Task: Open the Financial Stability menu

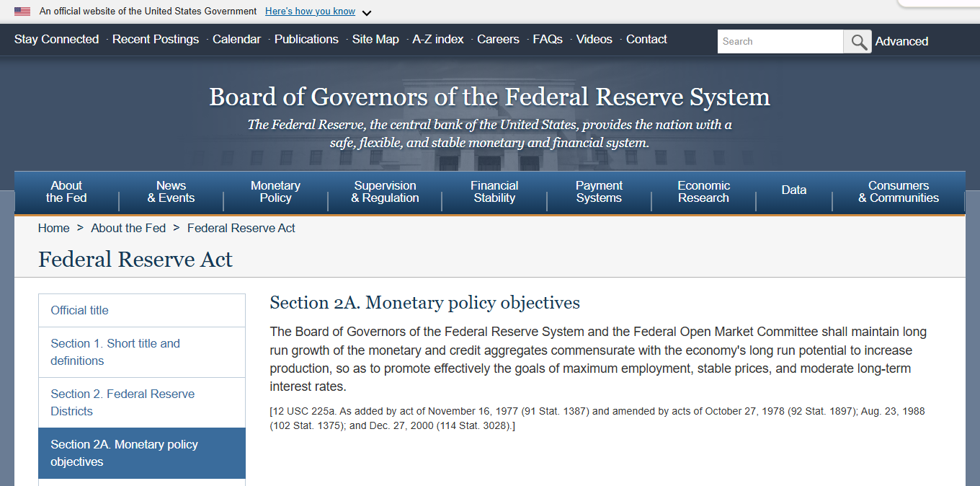Action: (494, 192)
